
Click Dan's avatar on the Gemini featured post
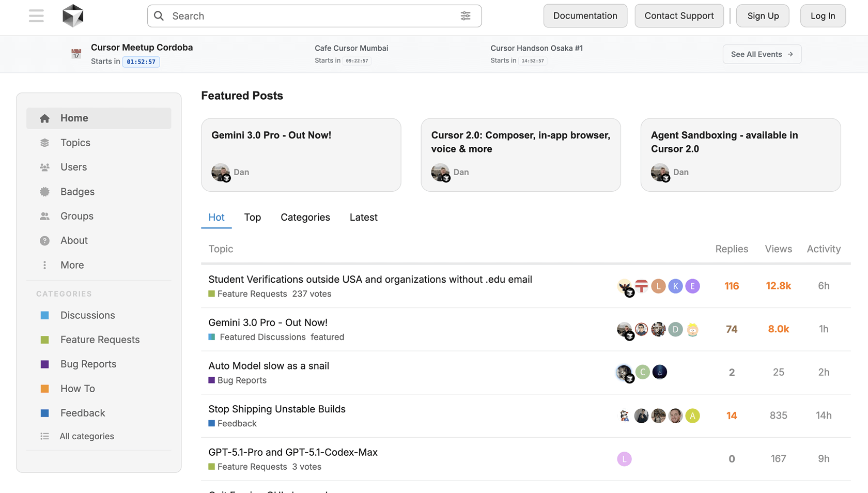pyautogui.click(x=221, y=172)
